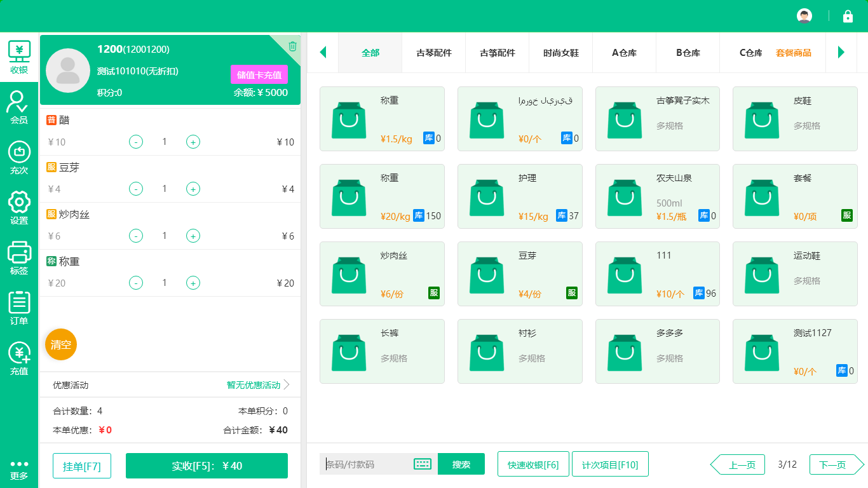The height and width of the screenshot is (488, 868).
Task: Delete member using the trash icon
Action: click(x=292, y=46)
